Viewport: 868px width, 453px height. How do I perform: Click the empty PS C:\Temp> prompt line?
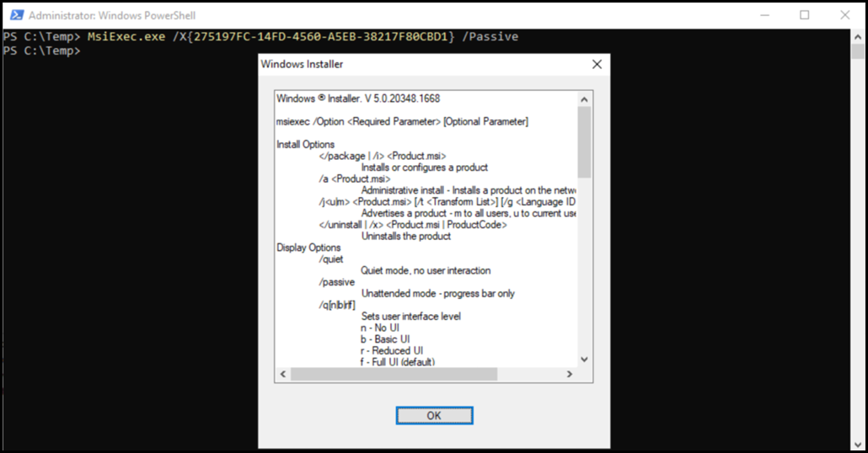click(x=42, y=51)
